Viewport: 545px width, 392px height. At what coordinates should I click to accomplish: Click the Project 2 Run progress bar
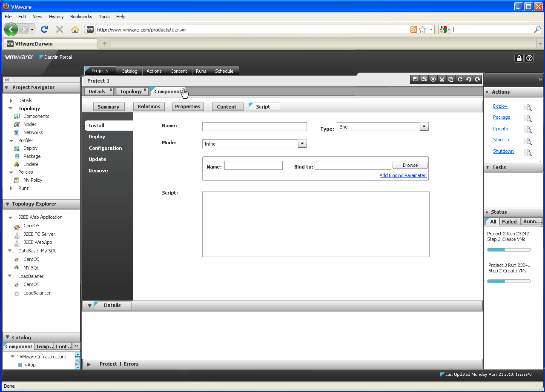tap(509, 250)
